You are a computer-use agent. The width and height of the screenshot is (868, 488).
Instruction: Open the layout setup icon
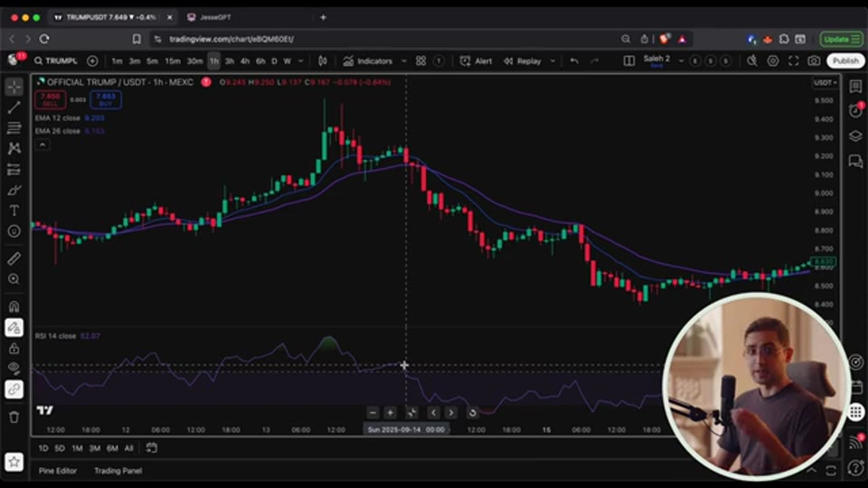click(629, 61)
